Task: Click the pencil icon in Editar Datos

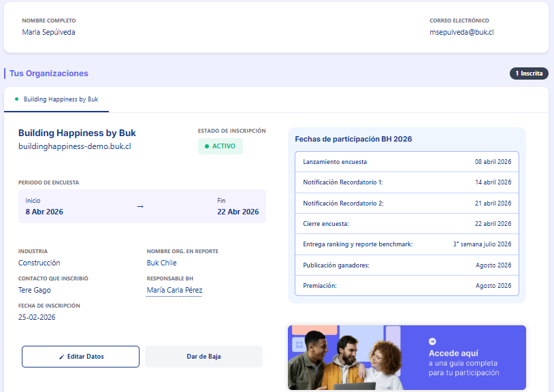Action: click(x=61, y=357)
